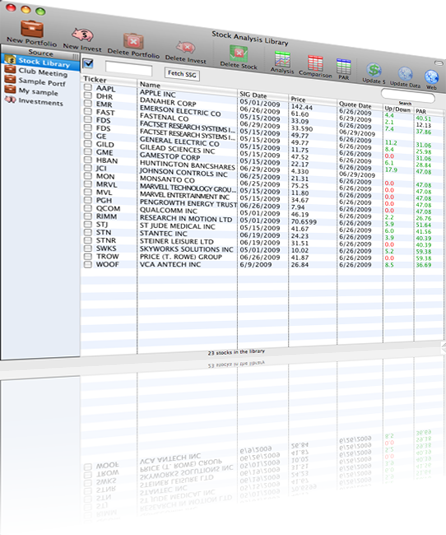Open the Comparison table tool
The height and width of the screenshot is (535, 446).
click(x=315, y=63)
